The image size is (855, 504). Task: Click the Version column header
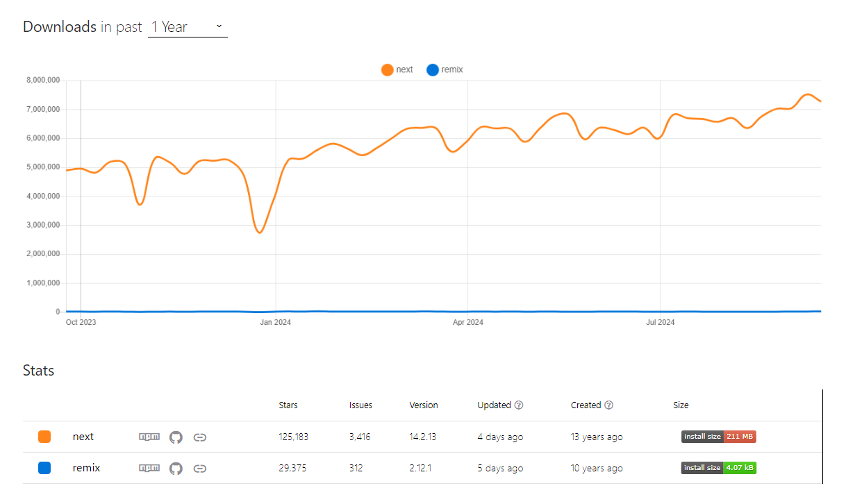pyautogui.click(x=424, y=405)
